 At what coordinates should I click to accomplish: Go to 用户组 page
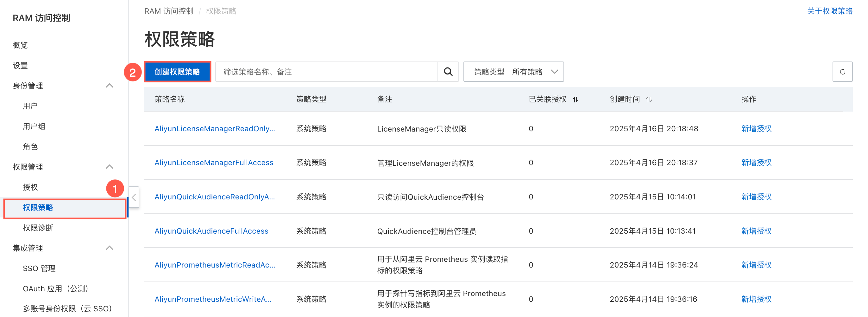(x=34, y=126)
